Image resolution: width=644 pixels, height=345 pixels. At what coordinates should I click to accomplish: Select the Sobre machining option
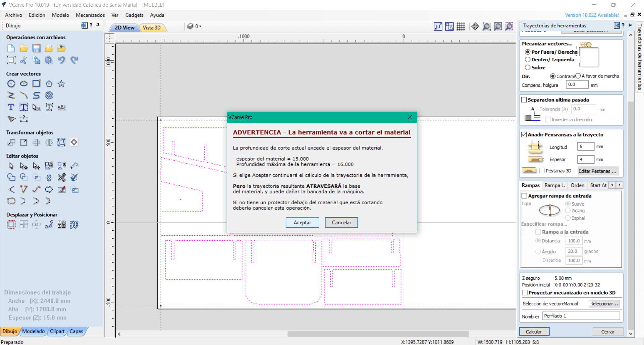pos(528,67)
